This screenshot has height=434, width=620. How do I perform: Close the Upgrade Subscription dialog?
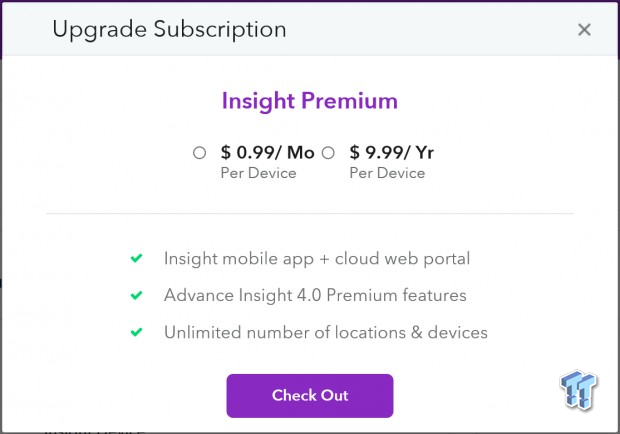tap(584, 30)
